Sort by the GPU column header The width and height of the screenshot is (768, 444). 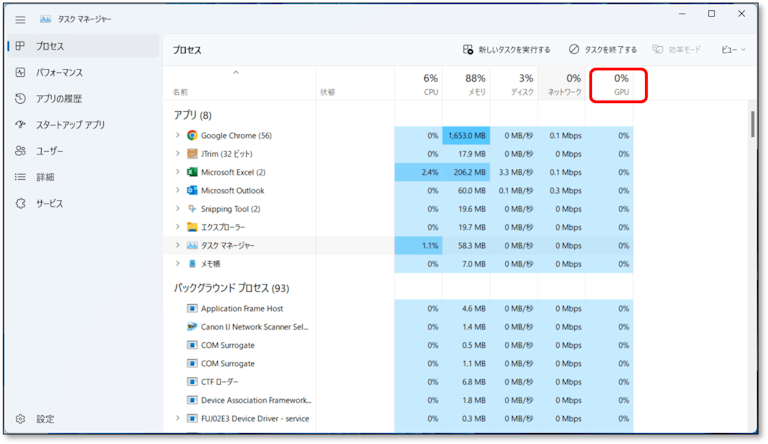coord(609,84)
